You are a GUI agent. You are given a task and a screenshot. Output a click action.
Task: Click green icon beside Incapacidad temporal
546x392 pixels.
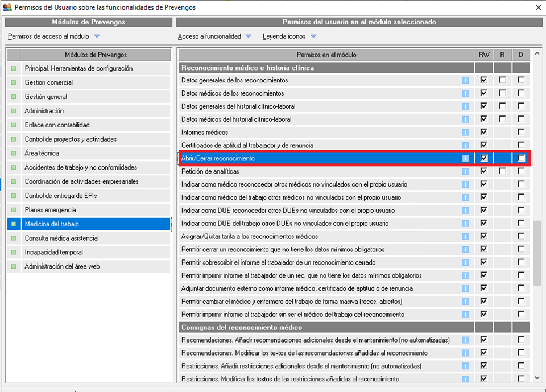[x=14, y=253]
